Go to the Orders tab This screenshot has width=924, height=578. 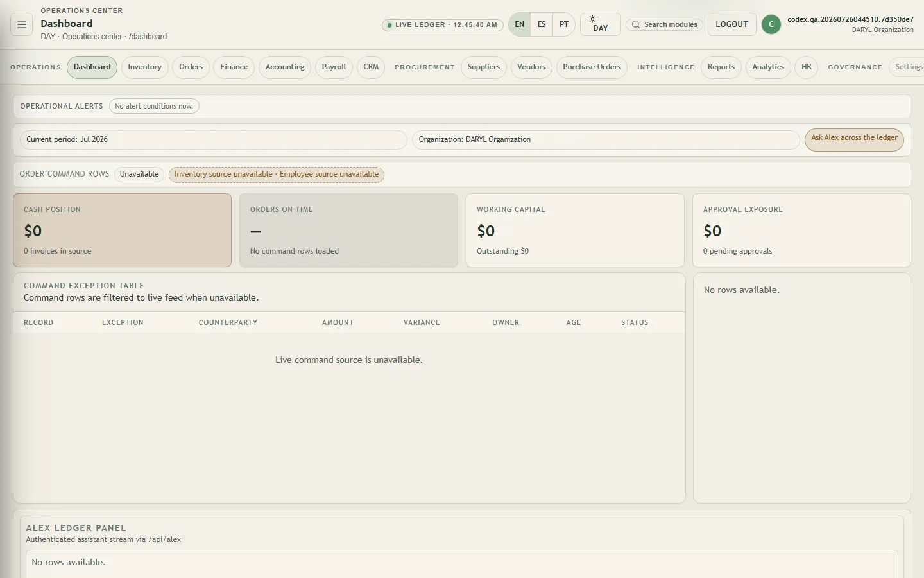pos(191,67)
